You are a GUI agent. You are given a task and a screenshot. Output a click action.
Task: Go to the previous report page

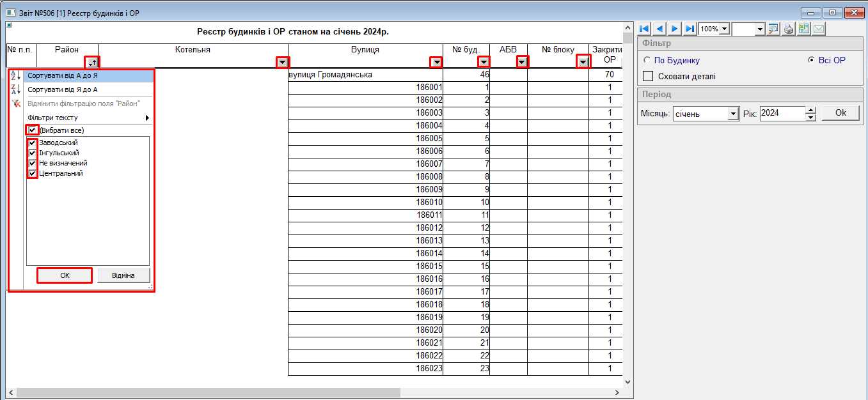[659, 29]
